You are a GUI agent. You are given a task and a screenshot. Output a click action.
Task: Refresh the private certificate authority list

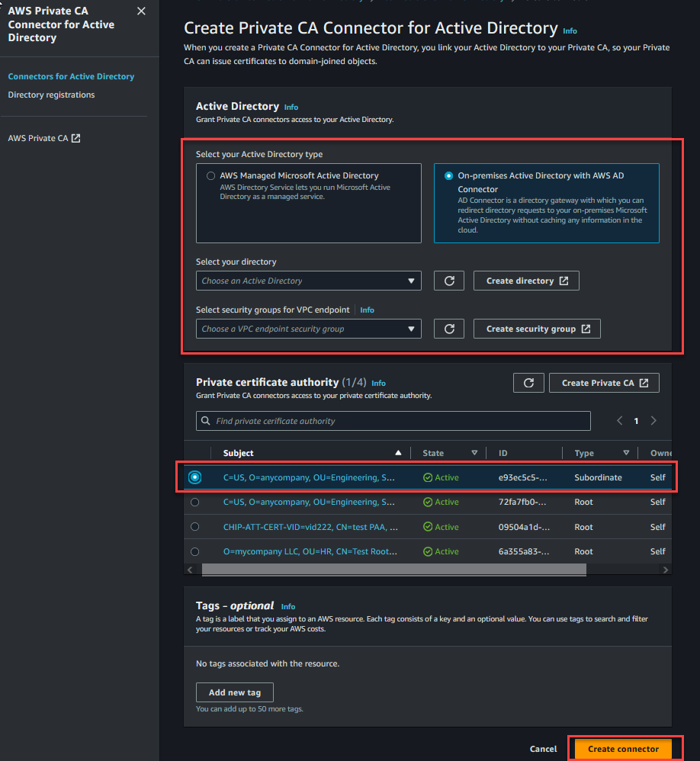(528, 383)
